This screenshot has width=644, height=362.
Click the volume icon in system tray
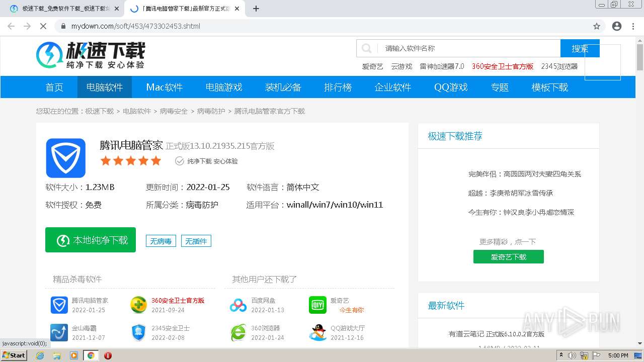point(573,355)
